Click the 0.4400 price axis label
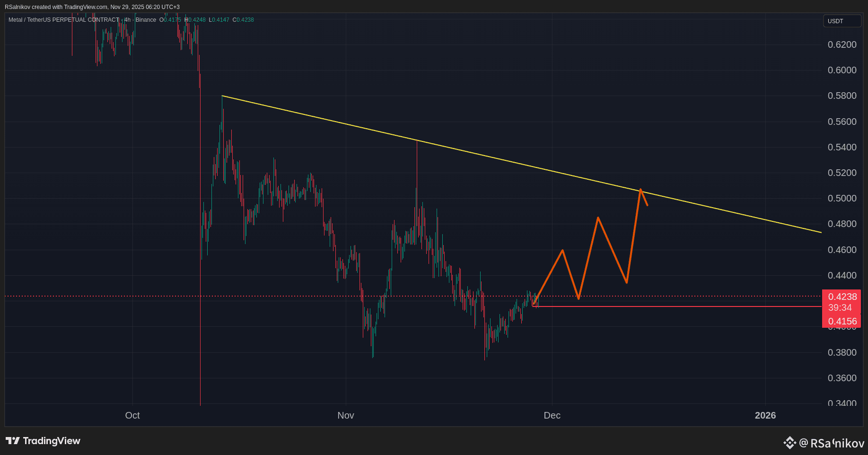Viewport: 868px width, 455px height. click(842, 275)
